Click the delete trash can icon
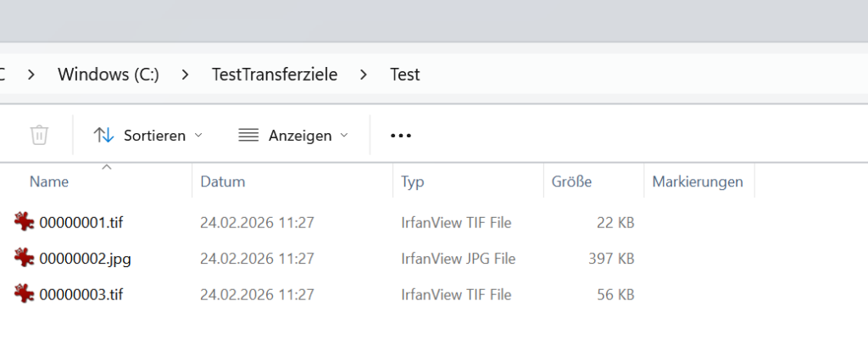868x340 pixels. (x=39, y=135)
